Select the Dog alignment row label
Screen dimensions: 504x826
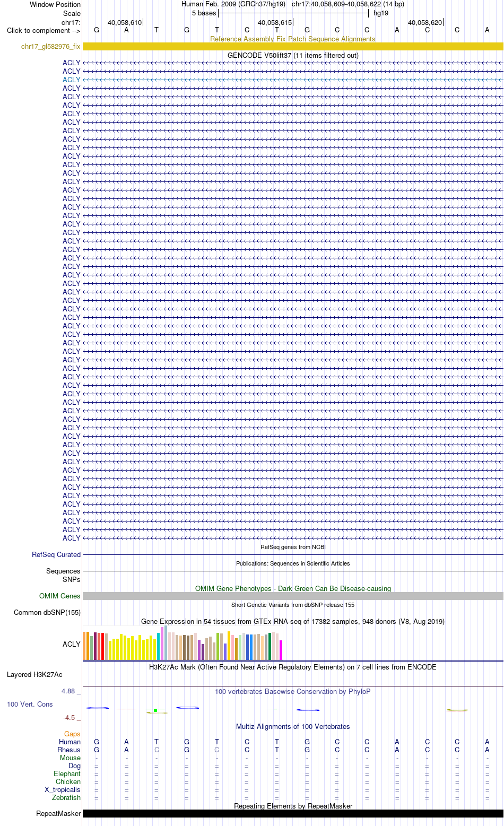pos(75,766)
